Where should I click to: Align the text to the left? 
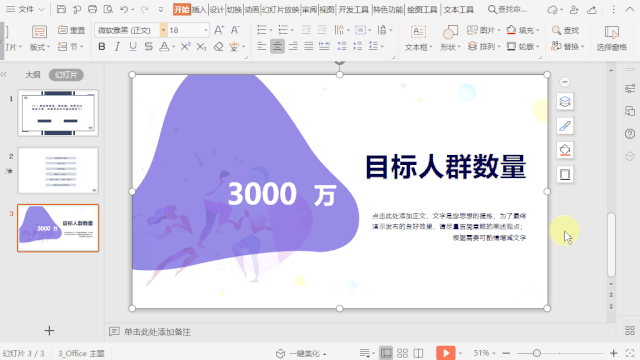pos(262,47)
